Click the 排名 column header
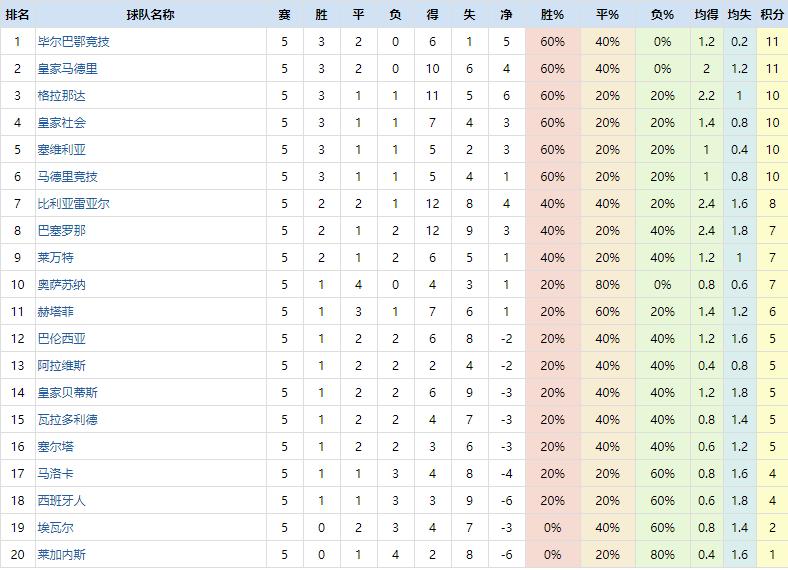 coord(17,15)
